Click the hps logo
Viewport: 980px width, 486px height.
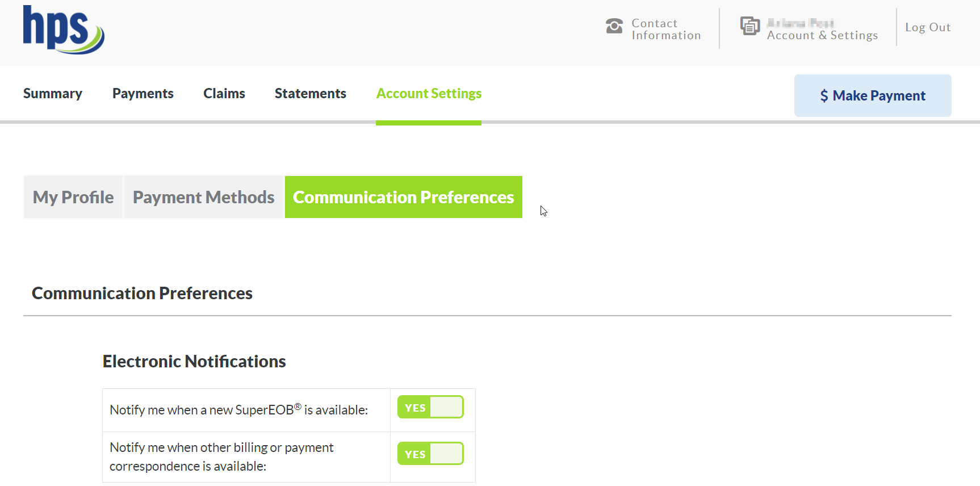tap(63, 30)
